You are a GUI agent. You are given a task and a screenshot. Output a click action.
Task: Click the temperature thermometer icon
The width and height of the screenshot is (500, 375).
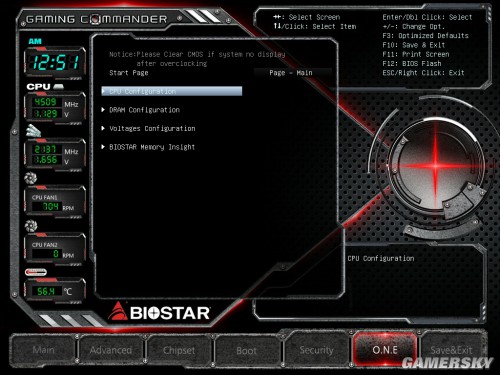point(36,272)
